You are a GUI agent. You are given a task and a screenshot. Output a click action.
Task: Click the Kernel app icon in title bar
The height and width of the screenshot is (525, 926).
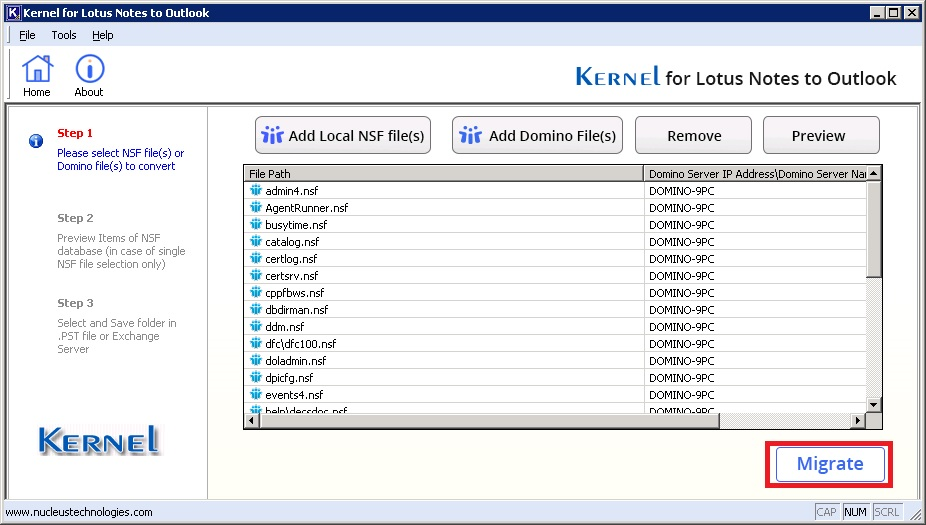pos(13,12)
